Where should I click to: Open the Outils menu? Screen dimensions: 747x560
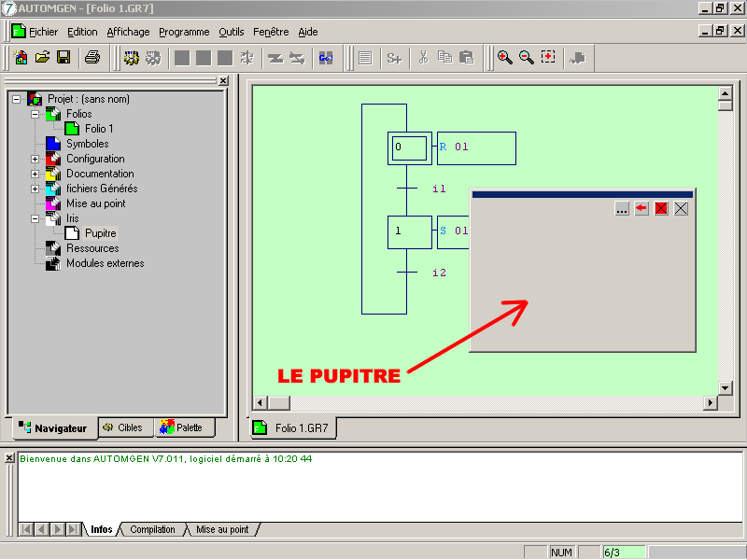click(231, 32)
